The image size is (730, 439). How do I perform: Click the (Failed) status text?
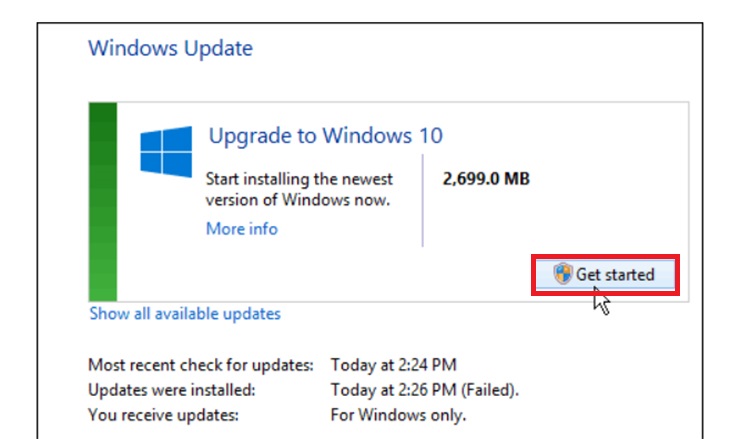490,390
